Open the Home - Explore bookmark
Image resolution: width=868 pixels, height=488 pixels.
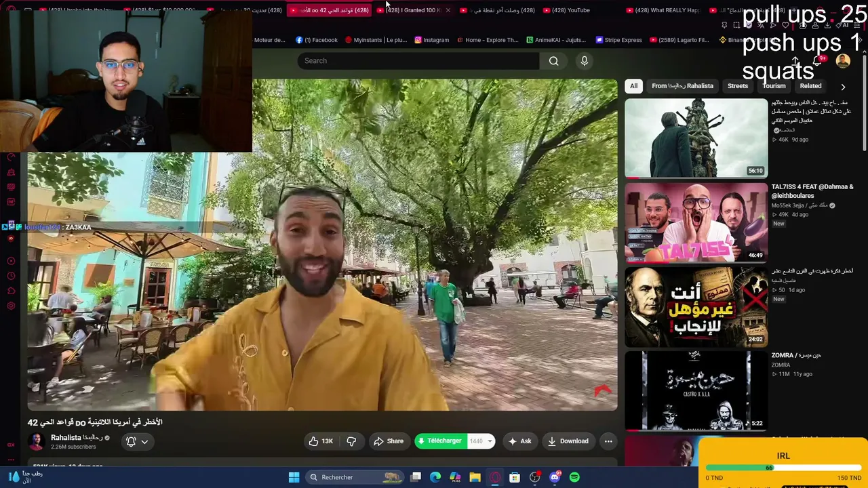(x=488, y=40)
